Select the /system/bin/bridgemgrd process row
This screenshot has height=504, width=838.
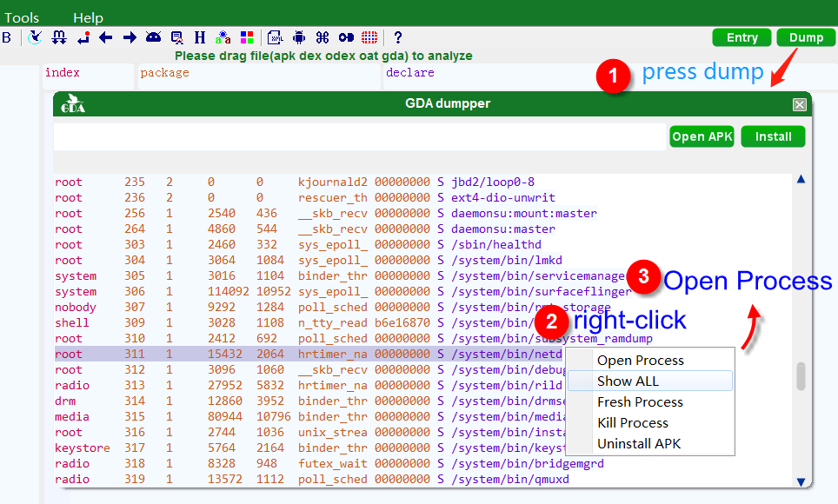coord(422,463)
